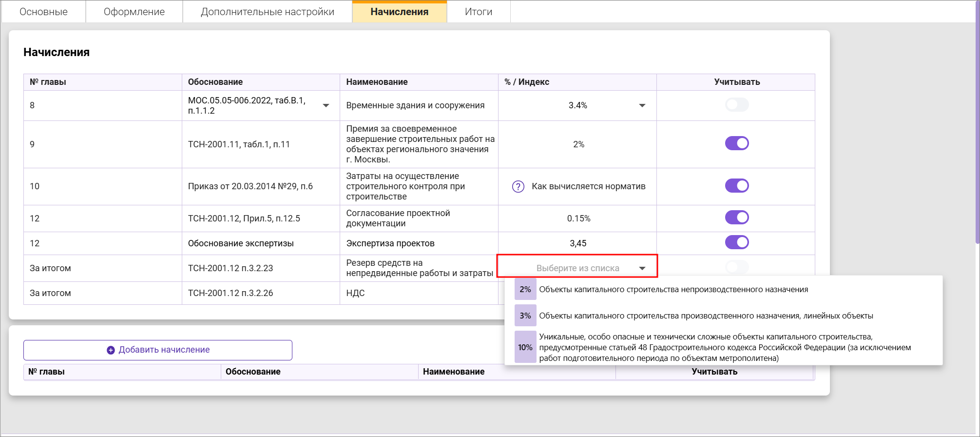Switch to the Основные tab
Viewport: 980px width, 437px height.
[x=43, y=12]
